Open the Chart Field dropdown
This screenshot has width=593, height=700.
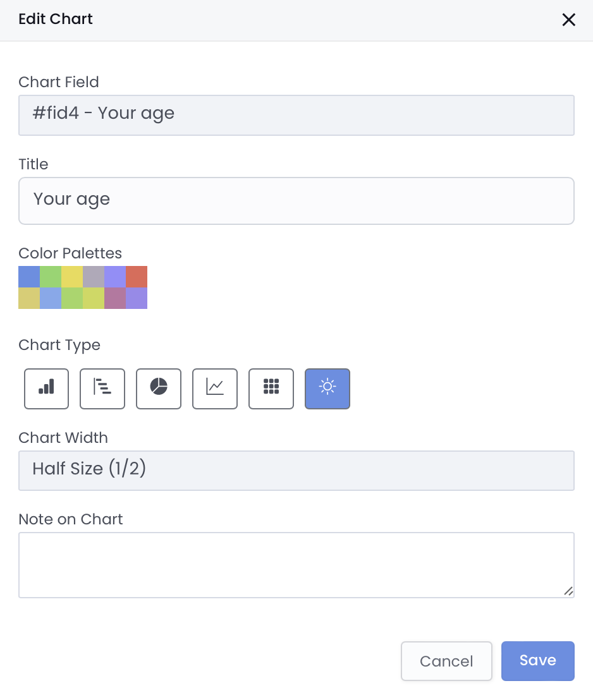pos(296,115)
